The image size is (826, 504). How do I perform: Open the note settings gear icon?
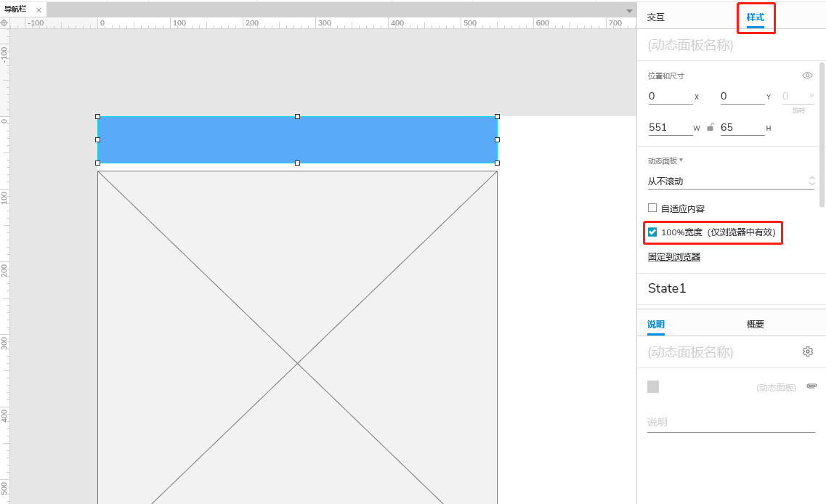(808, 351)
